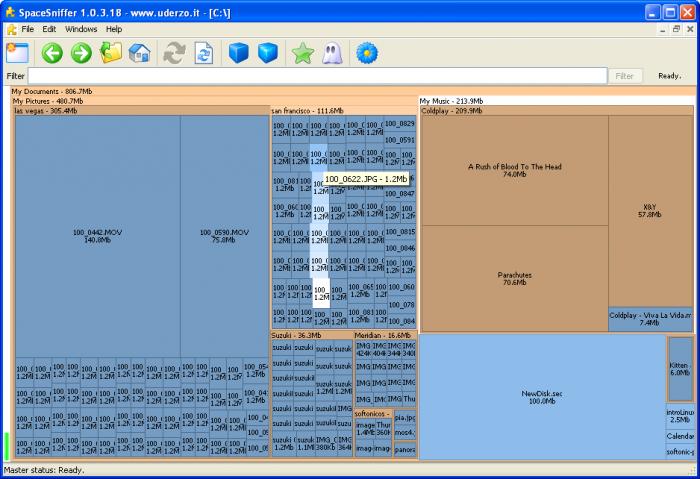Click the ghost icon in toolbar
This screenshot has width=700, height=479.
pyautogui.click(x=332, y=53)
